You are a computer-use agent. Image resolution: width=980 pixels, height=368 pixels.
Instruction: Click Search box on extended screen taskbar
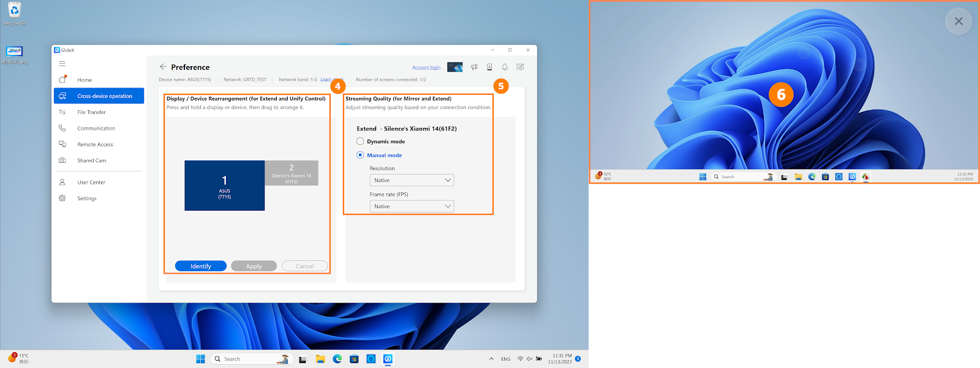[x=742, y=176]
